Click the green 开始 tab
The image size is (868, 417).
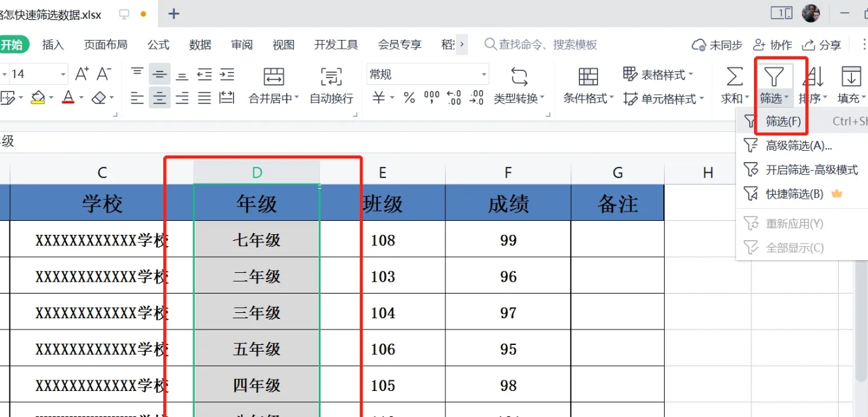(x=13, y=45)
